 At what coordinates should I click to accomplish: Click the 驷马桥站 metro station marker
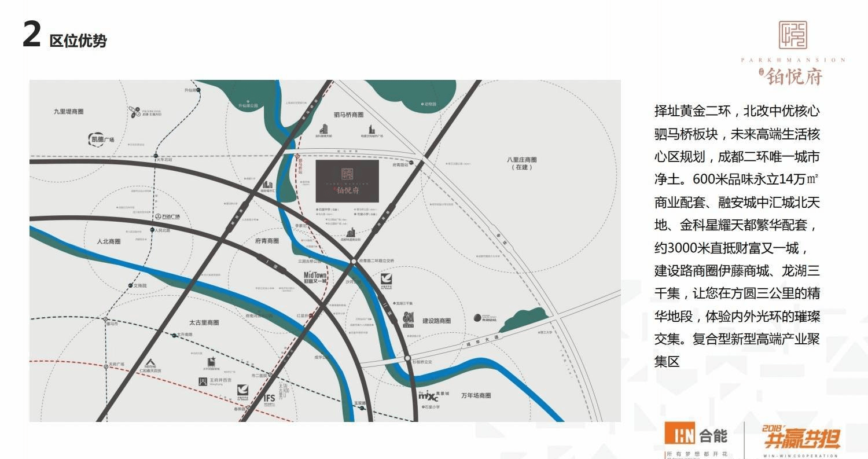coord(297,156)
